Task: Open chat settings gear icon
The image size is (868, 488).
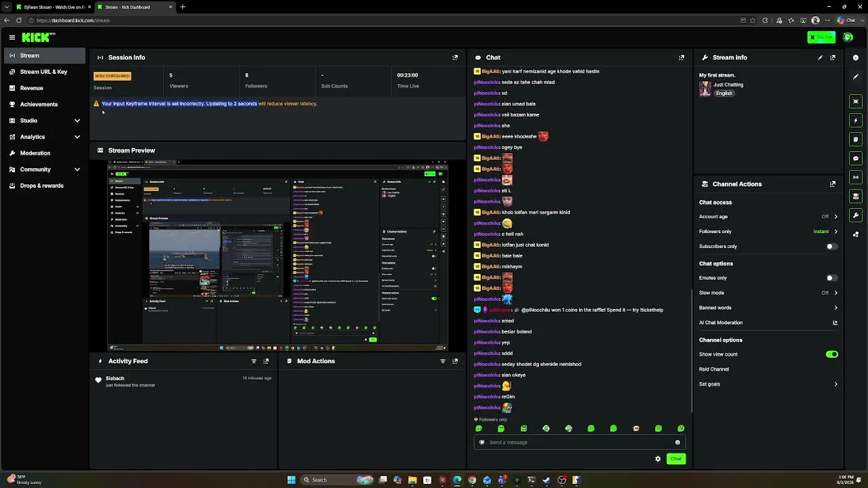Action: point(658,459)
